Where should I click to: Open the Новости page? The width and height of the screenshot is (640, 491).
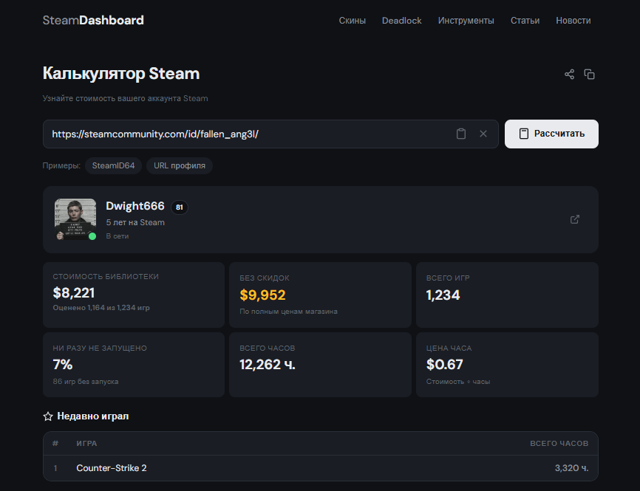(x=573, y=20)
